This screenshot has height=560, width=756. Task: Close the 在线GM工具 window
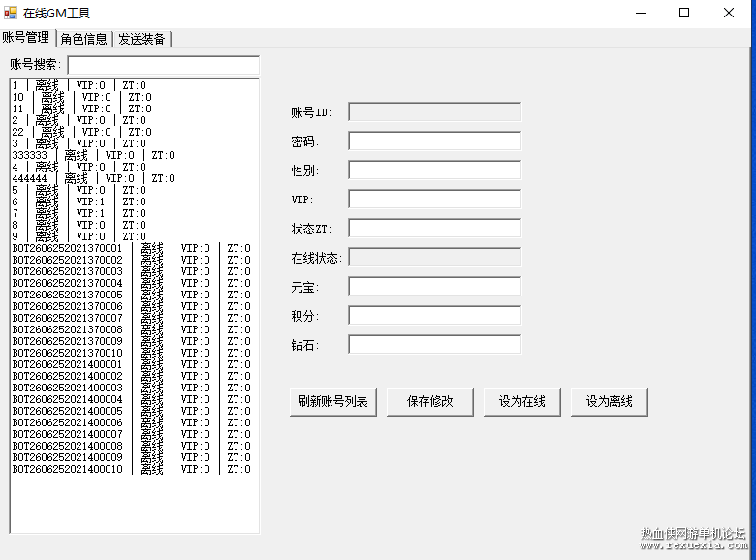pos(729,13)
